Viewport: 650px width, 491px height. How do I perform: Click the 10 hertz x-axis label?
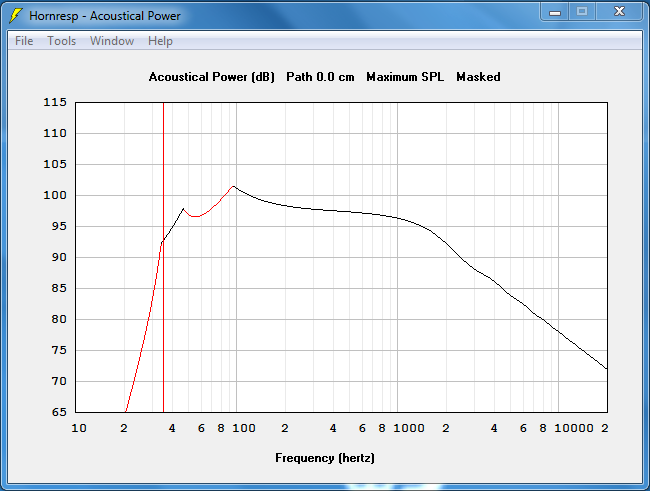[x=79, y=428]
